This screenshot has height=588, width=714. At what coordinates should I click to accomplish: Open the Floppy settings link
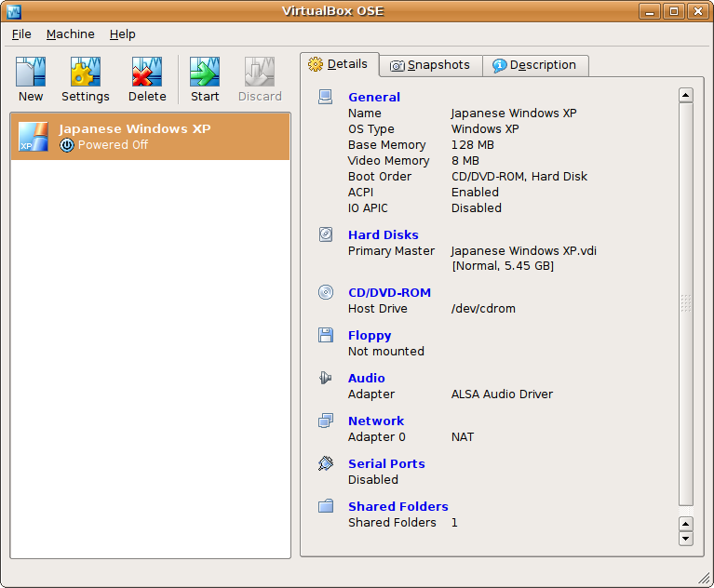[370, 336]
